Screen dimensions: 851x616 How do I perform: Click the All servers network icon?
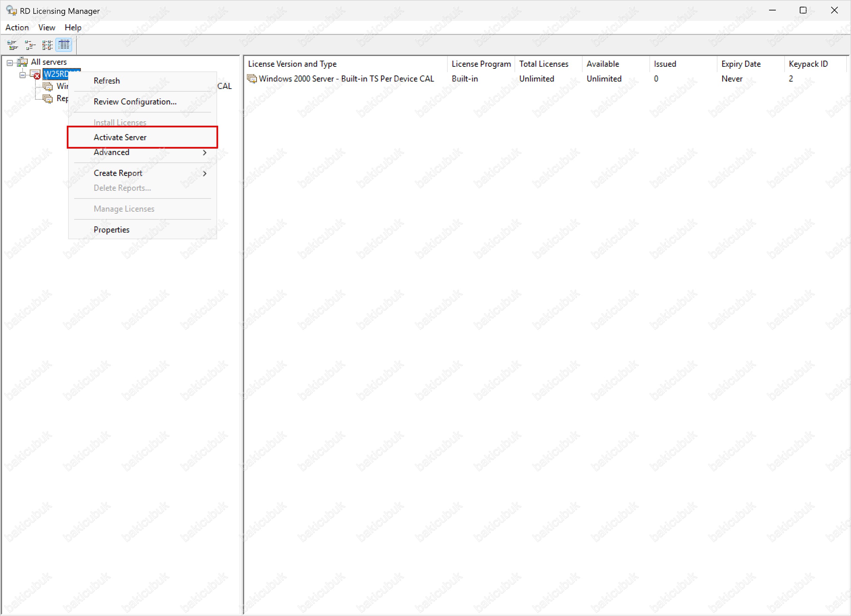coord(23,61)
